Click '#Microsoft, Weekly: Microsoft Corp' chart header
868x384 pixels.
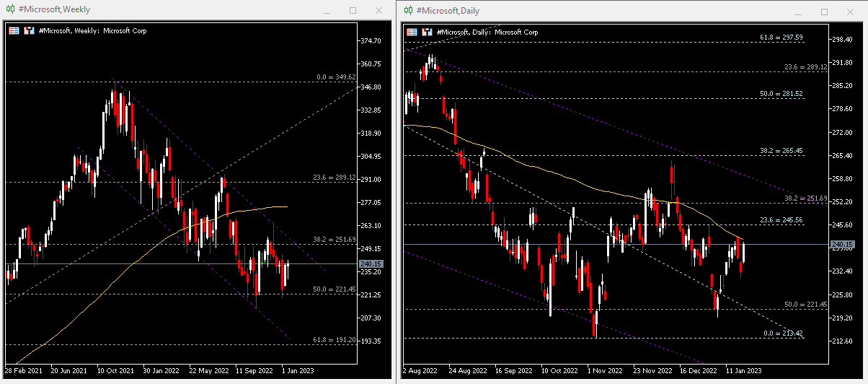[92, 31]
